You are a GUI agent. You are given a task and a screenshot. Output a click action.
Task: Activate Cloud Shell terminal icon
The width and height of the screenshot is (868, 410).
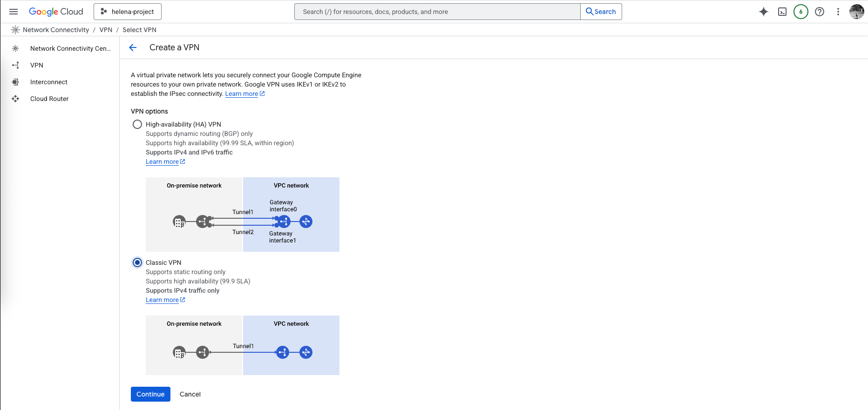coord(782,12)
